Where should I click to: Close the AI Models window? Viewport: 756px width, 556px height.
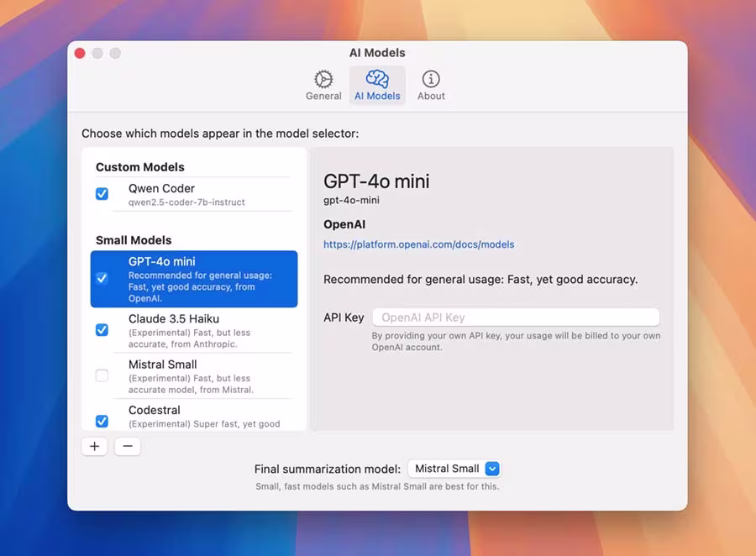tap(80, 53)
